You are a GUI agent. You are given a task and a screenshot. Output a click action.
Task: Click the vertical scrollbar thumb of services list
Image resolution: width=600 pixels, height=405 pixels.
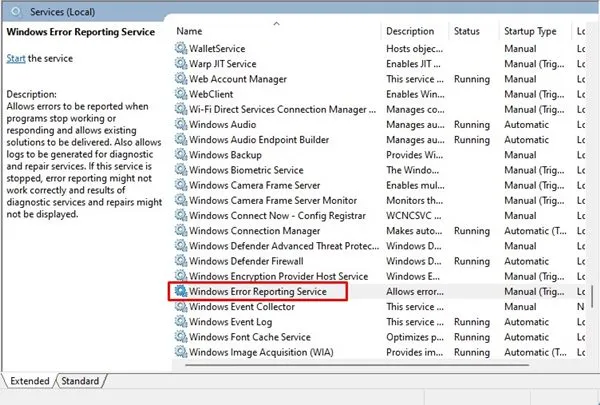click(x=592, y=296)
